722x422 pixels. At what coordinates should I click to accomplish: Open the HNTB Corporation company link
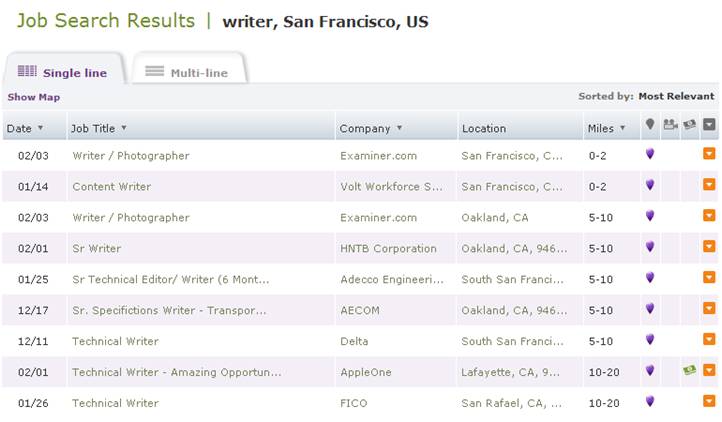[388, 248]
